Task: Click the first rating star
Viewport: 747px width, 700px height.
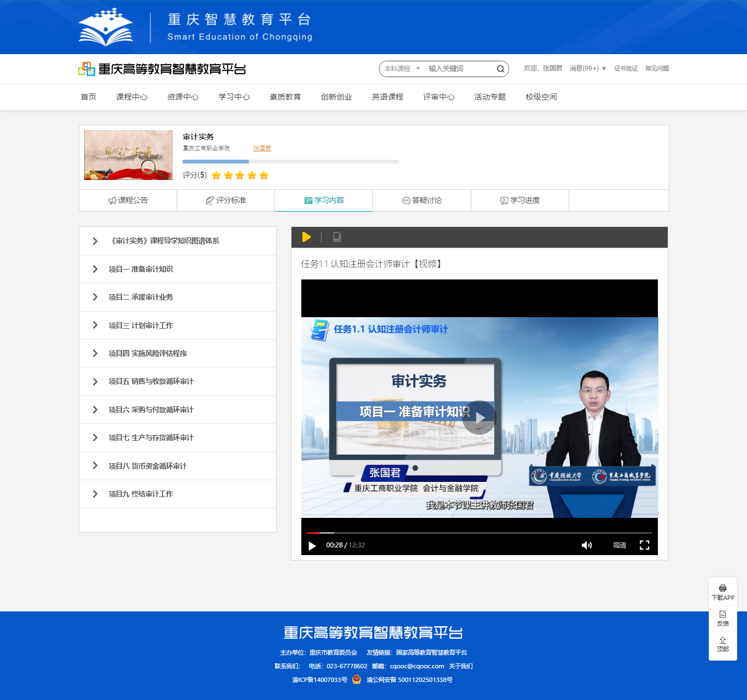Action: pos(217,176)
